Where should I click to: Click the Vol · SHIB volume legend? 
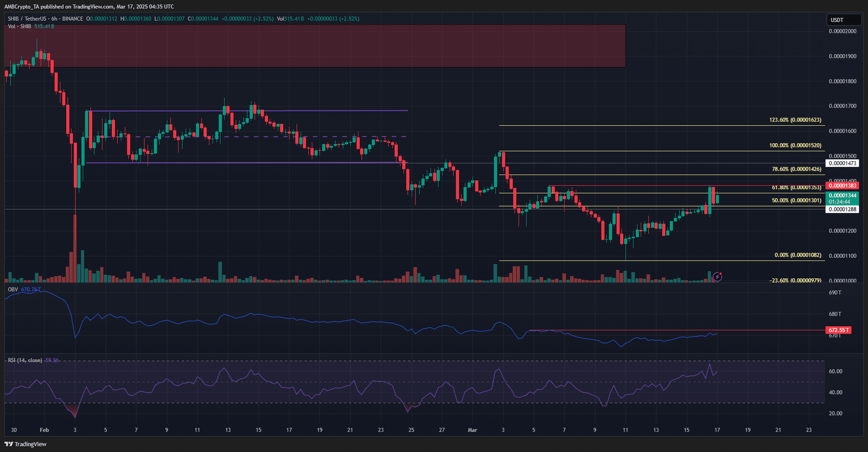[x=20, y=26]
